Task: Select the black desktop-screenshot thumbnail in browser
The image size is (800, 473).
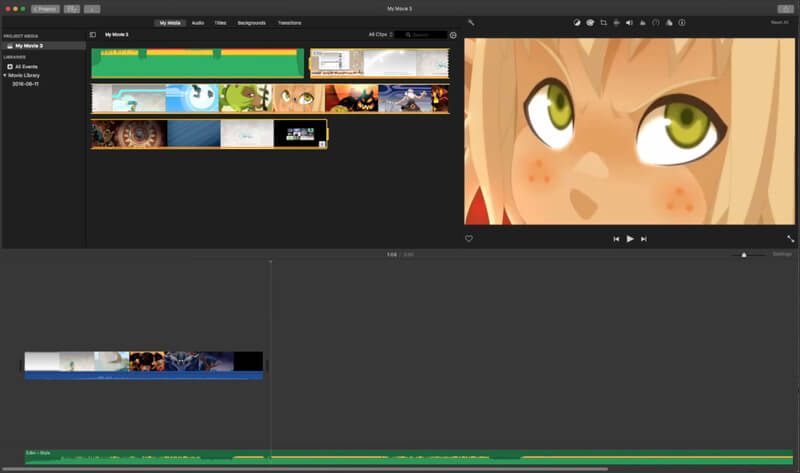Action: (x=300, y=134)
